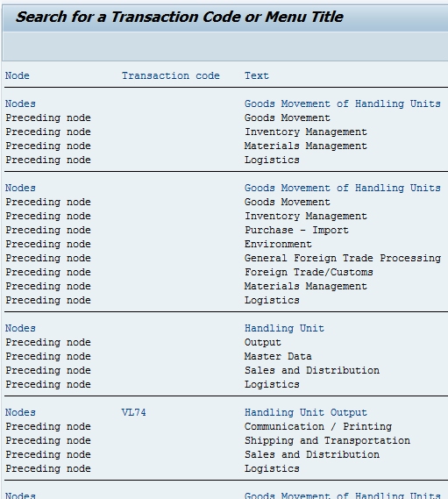The width and height of the screenshot is (448, 499).
Task: Click the Environment preceding node entry
Action: [x=278, y=244]
